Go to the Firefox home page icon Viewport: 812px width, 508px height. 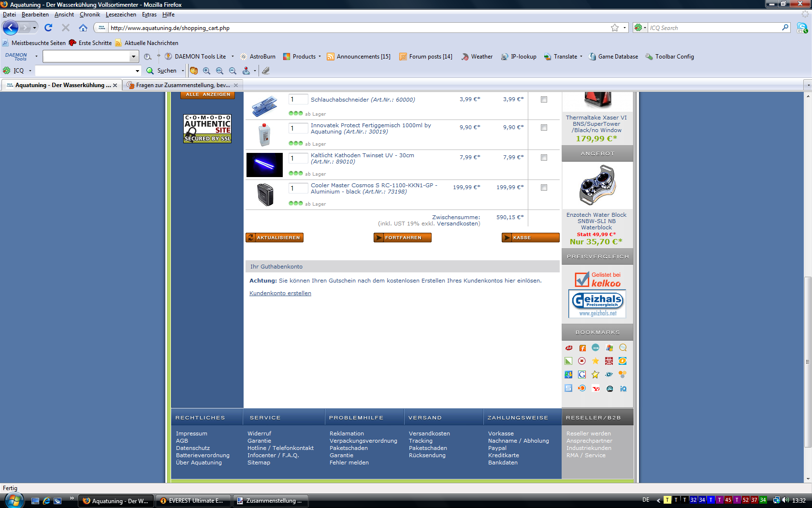click(83, 28)
